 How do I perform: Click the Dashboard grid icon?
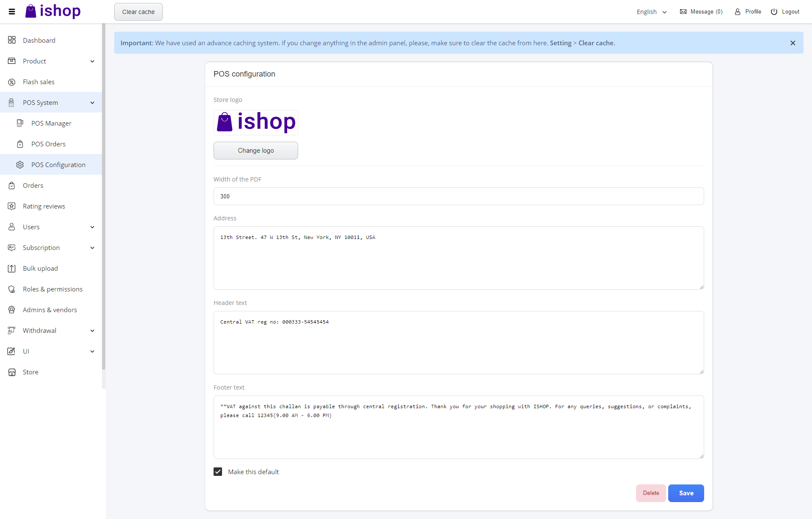point(12,40)
